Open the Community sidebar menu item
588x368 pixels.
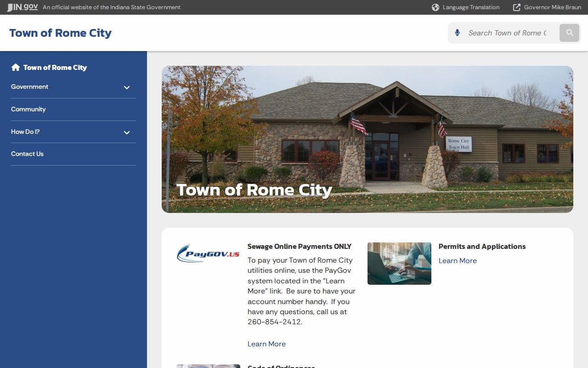(28, 109)
